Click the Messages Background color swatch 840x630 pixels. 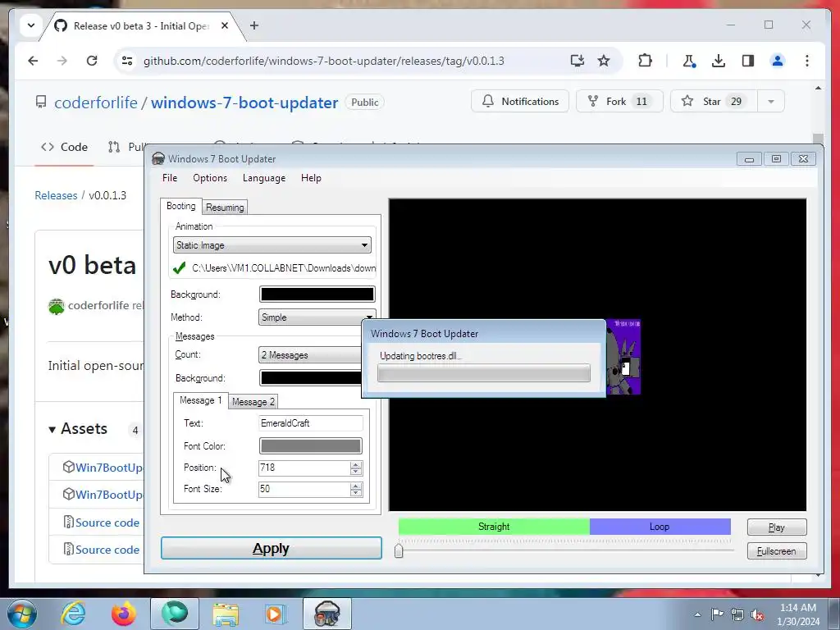click(x=311, y=377)
